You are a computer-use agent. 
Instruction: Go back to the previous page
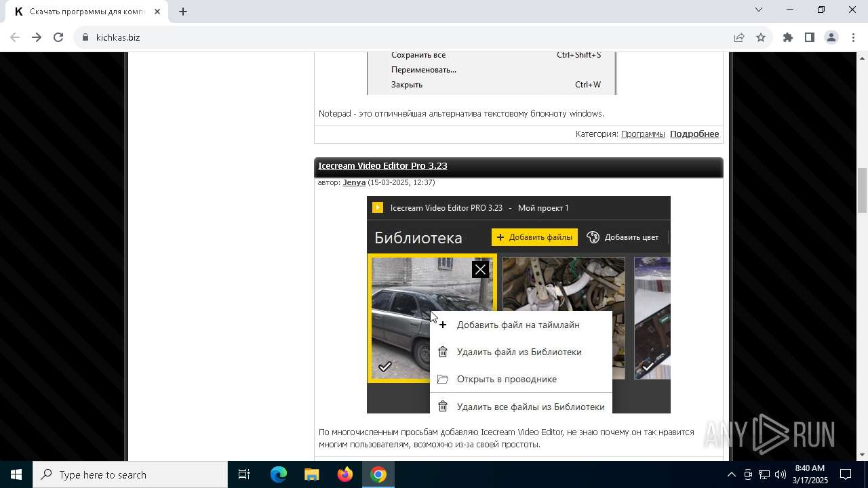click(x=15, y=37)
